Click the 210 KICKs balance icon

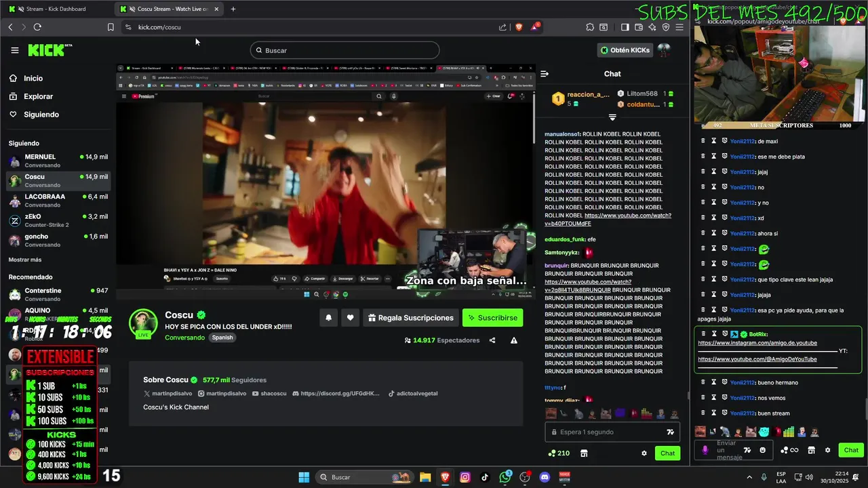559,453
